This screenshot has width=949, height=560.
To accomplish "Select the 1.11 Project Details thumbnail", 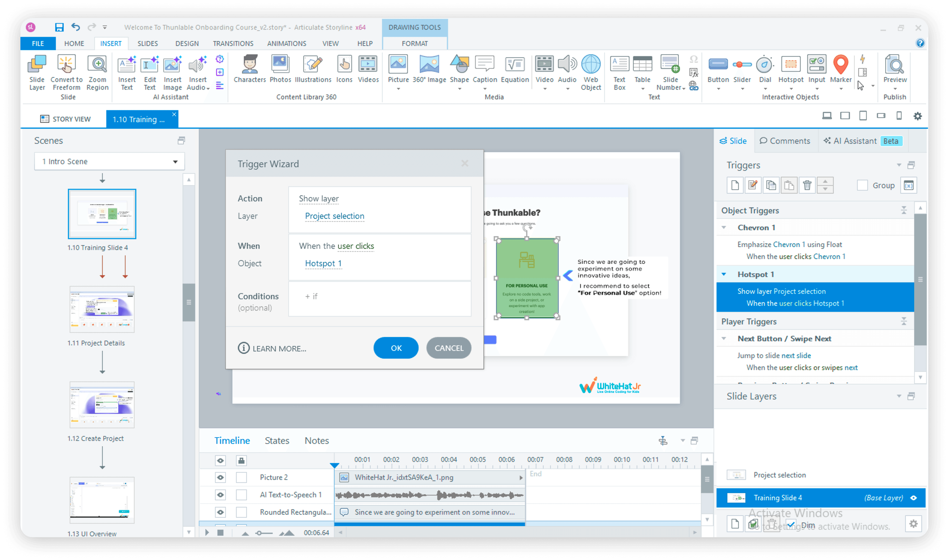I will [102, 310].
